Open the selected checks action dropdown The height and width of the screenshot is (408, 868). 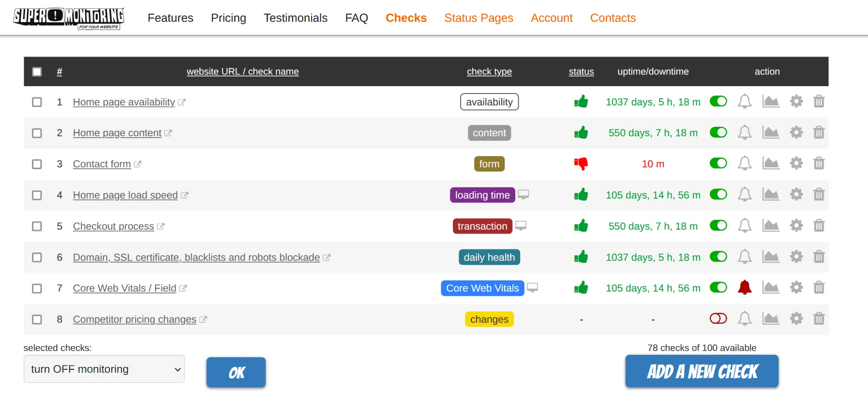104,369
